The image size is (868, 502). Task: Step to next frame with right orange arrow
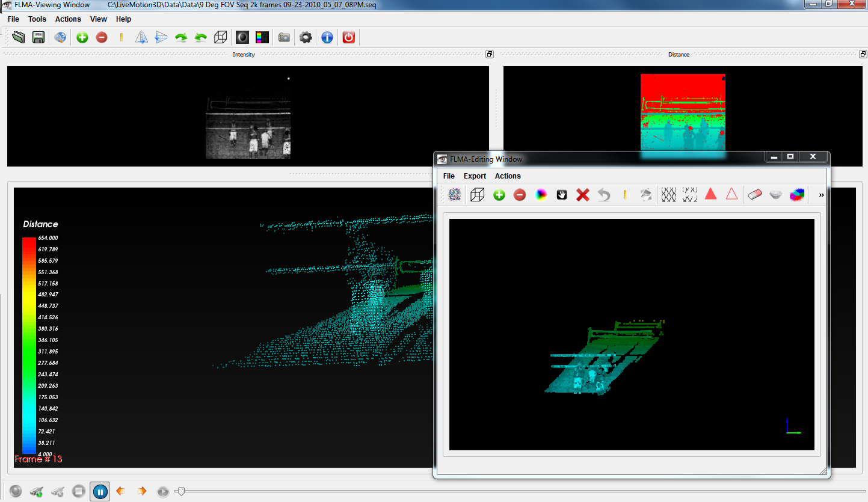(x=142, y=491)
